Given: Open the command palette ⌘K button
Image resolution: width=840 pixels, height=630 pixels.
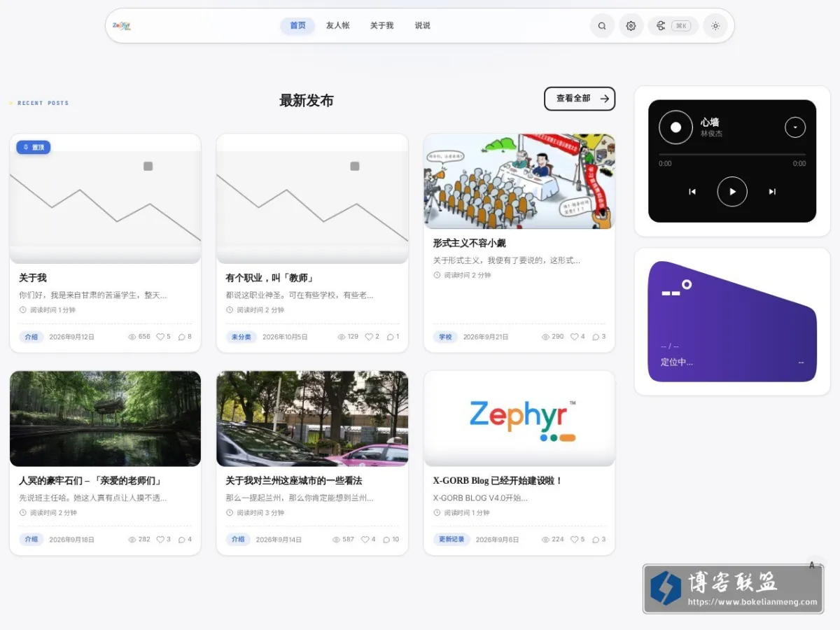Looking at the screenshot, I should coord(673,26).
